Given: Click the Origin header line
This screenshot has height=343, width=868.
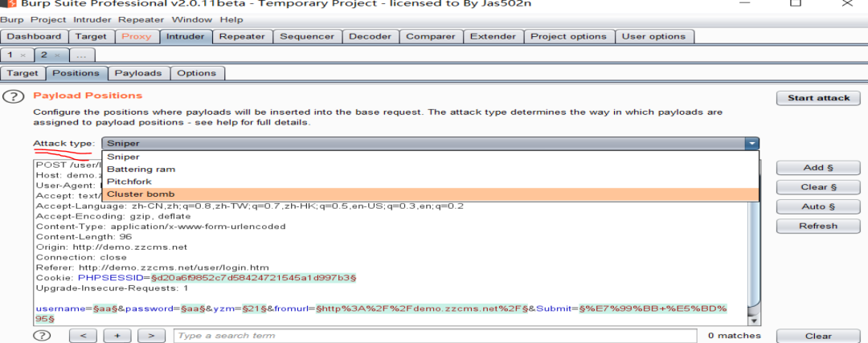Looking at the screenshot, I should click(111, 247).
